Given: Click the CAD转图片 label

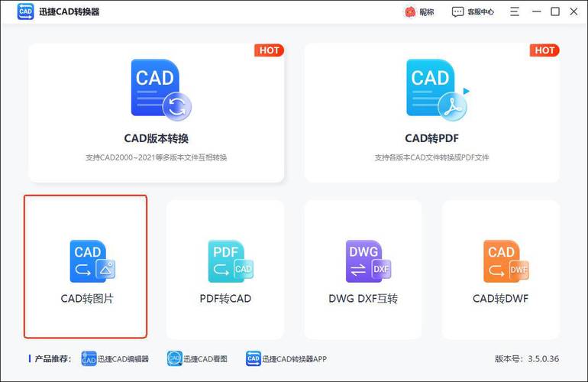Looking at the screenshot, I should 87,299.
